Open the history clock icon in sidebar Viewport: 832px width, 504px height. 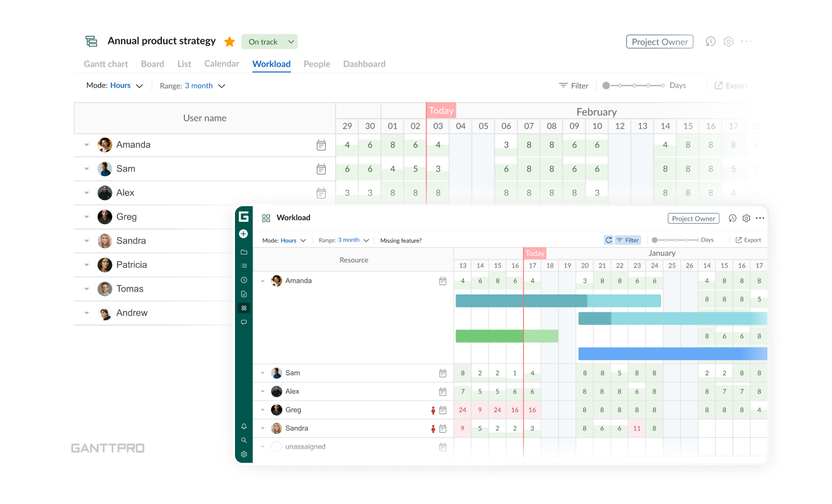click(x=244, y=280)
